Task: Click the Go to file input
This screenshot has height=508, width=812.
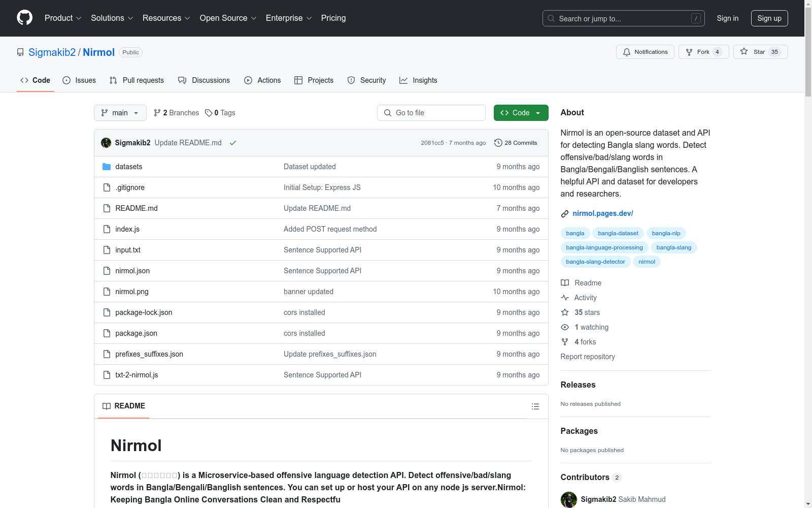Action: (x=431, y=113)
